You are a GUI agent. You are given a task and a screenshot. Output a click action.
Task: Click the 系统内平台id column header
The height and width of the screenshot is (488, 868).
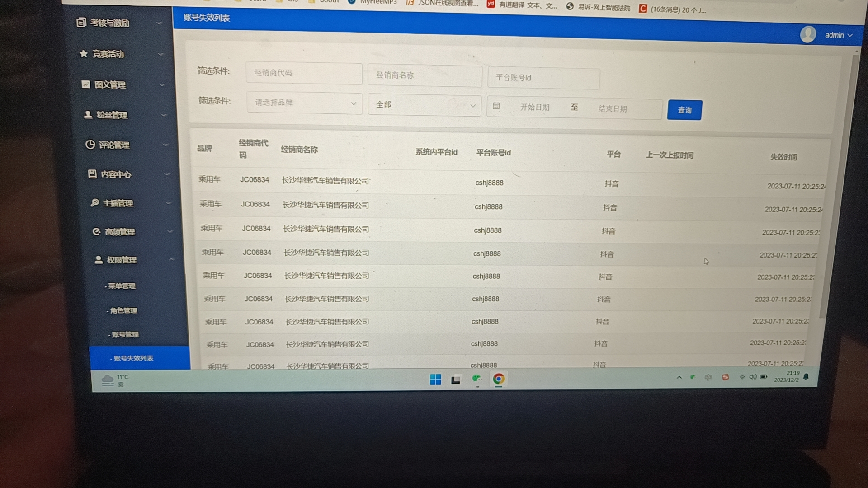[436, 152]
